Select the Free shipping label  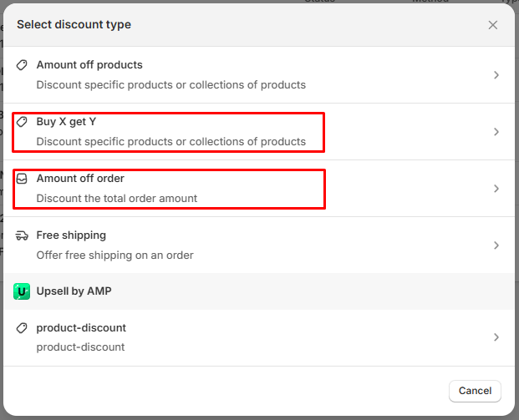click(71, 235)
